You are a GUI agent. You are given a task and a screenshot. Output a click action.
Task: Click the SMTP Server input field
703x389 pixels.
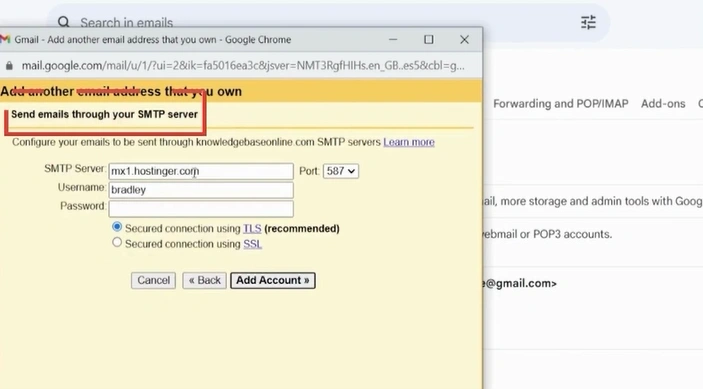(x=201, y=171)
